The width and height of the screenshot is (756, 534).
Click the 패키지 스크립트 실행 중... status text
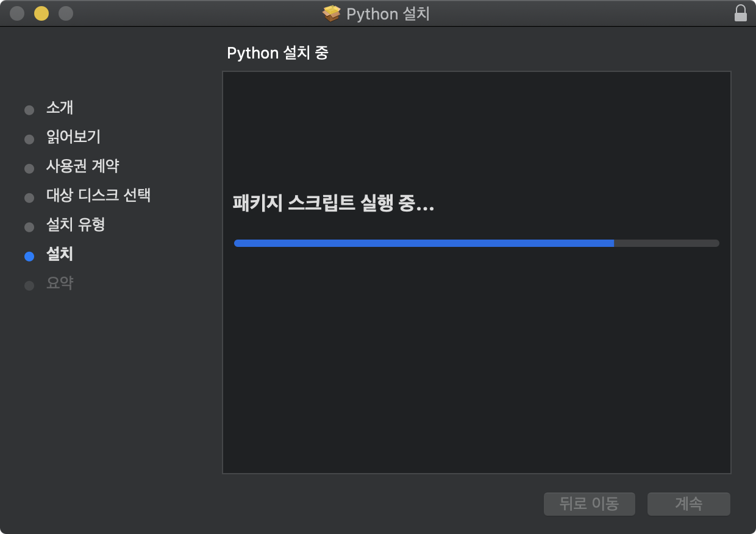point(333,204)
